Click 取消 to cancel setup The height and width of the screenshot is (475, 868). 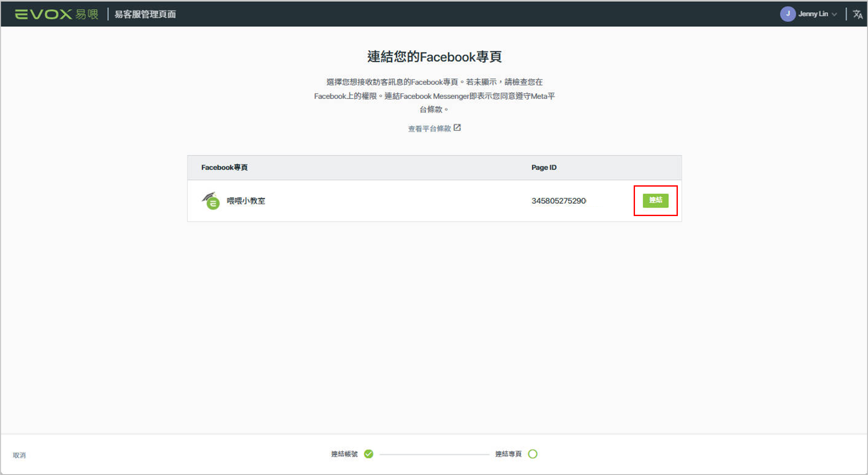coord(19,455)
